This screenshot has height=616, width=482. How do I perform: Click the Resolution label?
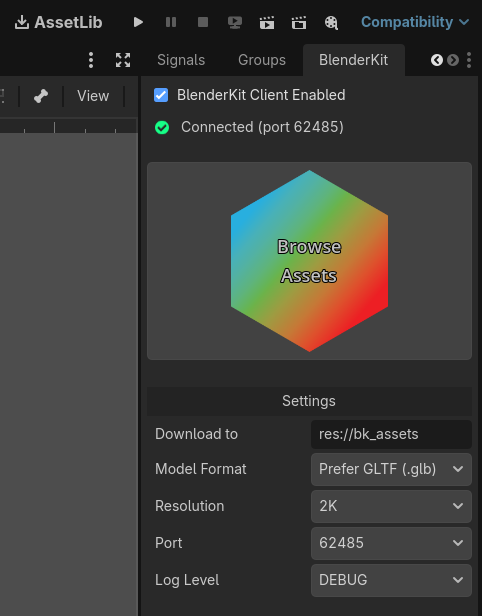189,506
